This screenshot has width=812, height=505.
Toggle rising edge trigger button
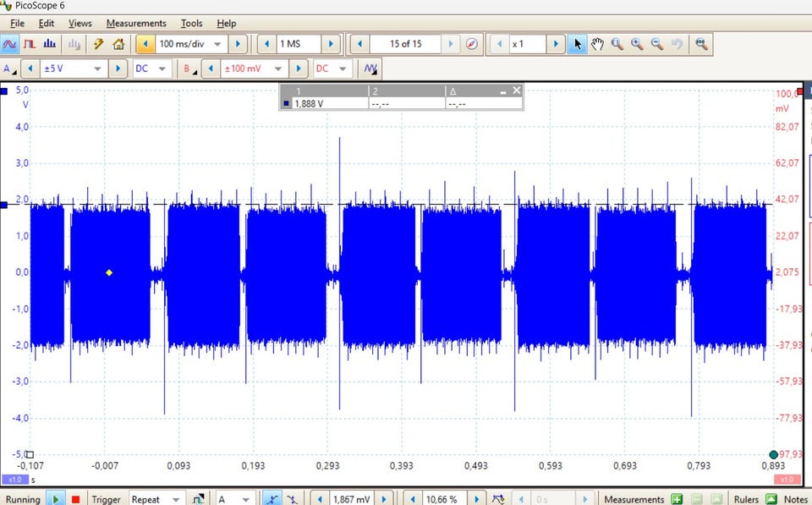click(x=272, y=499)
